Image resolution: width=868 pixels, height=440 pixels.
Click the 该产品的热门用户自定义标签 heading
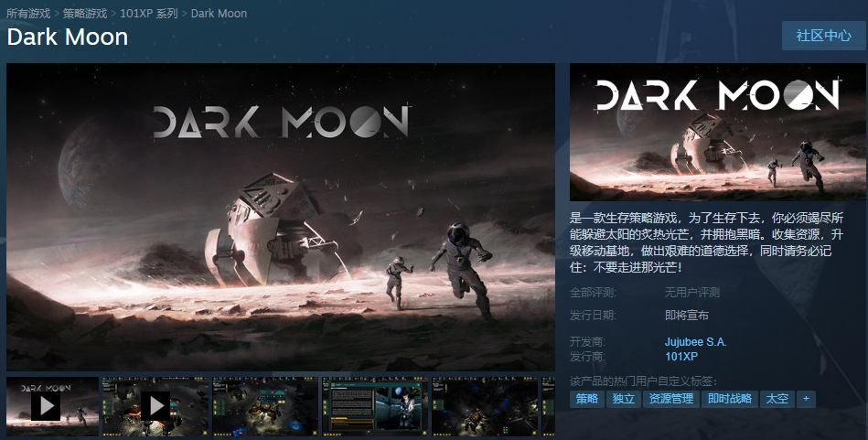click(x=643, y=381)
